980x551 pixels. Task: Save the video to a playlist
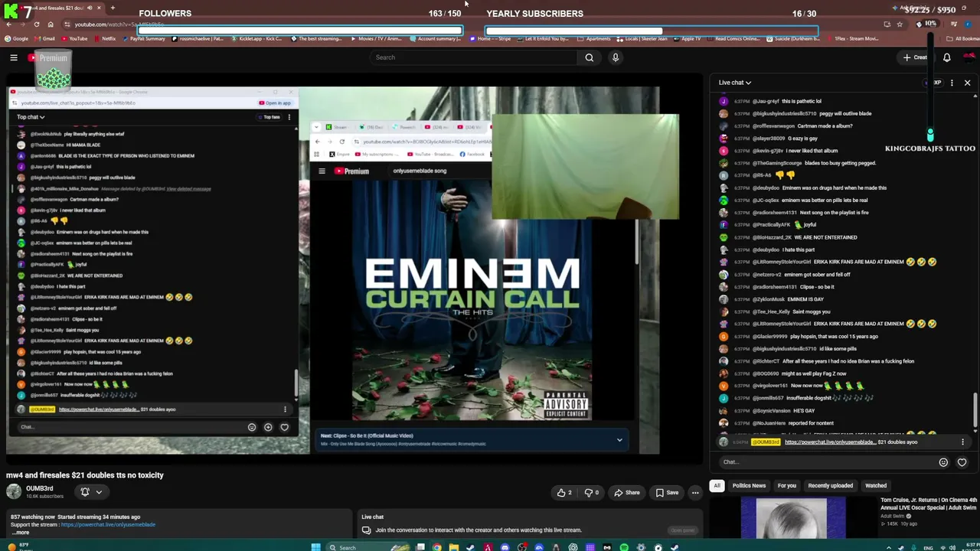667,493
